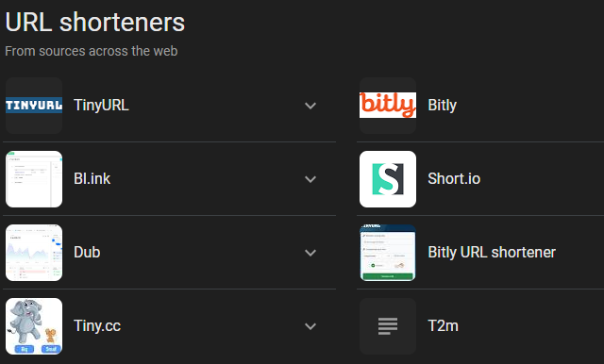Click the Short.io text label
604x364 pixels.
(x=454, y=178)
